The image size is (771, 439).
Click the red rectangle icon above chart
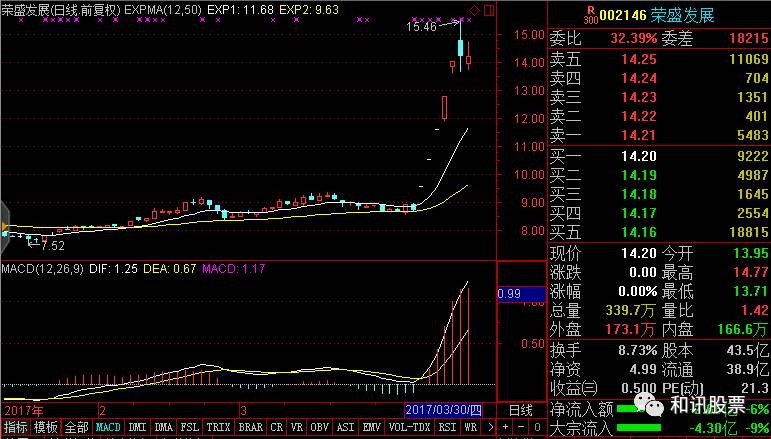[488, 11]
